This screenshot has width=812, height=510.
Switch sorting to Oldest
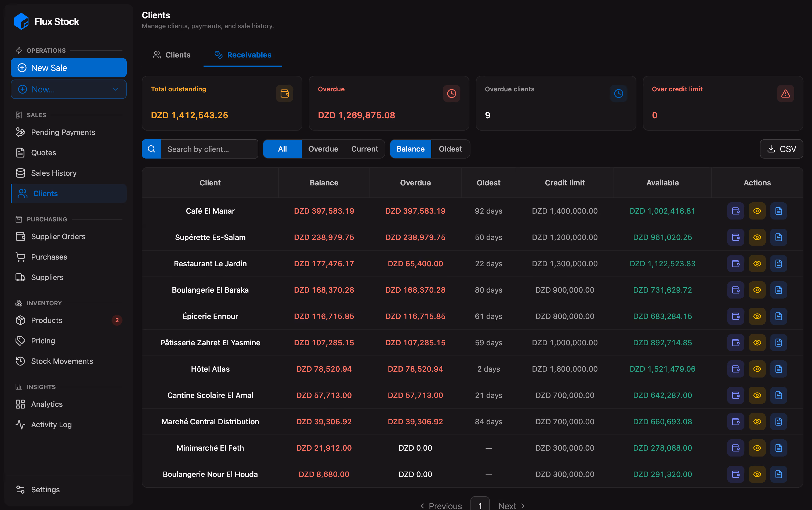pyautogui.click(x=450, y=149)
